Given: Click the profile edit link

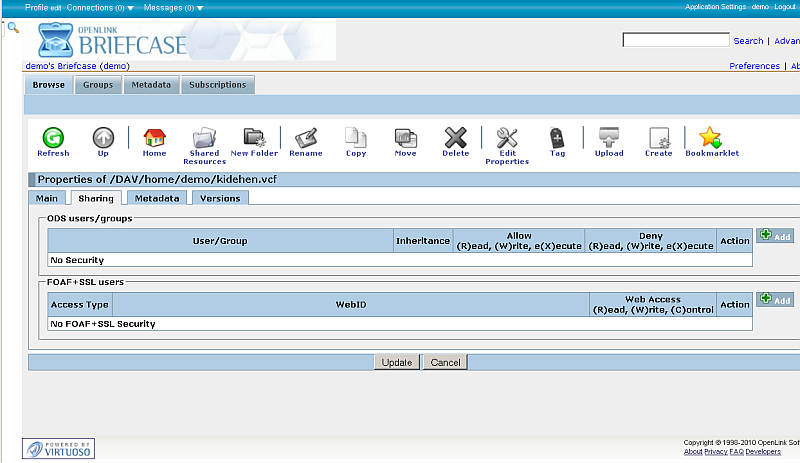Looking at the screenshot, I should pyautogui.click(x=56, y=8).
